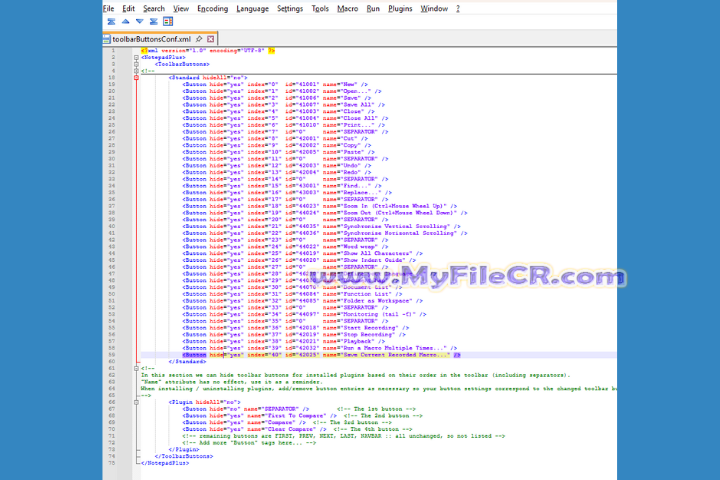Click the Synchronize Horizontal Scrolling line

[x=325, y=233]
